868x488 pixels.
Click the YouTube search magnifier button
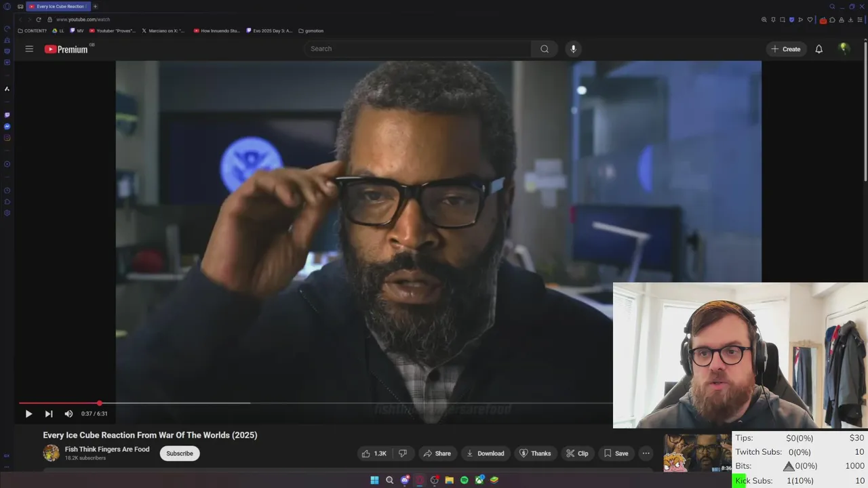click(x=545, y=49)
